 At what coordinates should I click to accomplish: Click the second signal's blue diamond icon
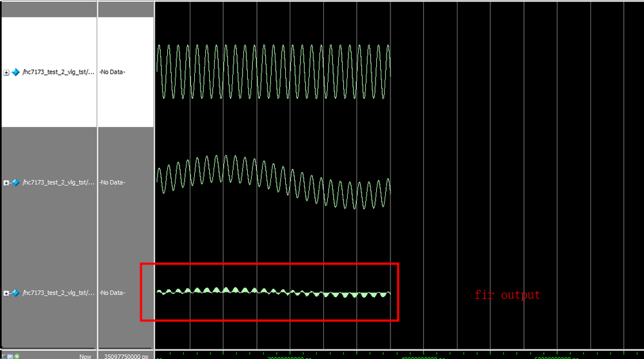pyautogui.click(x=15, y=182)
